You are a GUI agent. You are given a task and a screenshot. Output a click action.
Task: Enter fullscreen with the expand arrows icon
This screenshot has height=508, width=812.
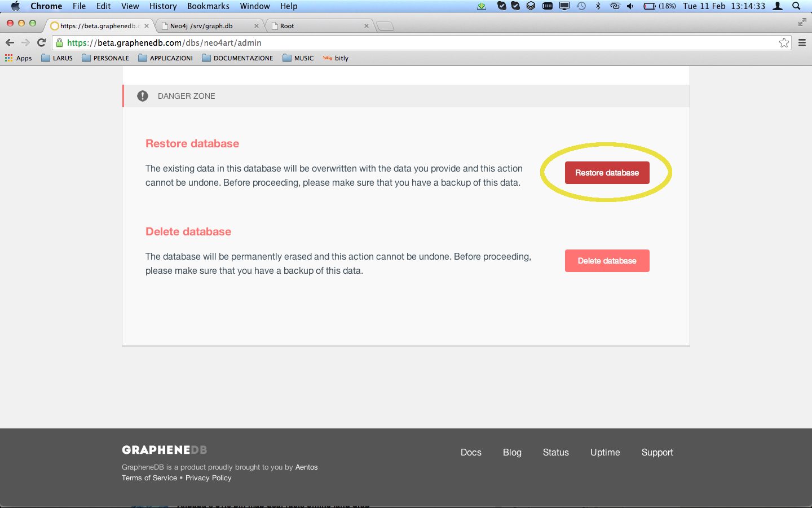802,22
